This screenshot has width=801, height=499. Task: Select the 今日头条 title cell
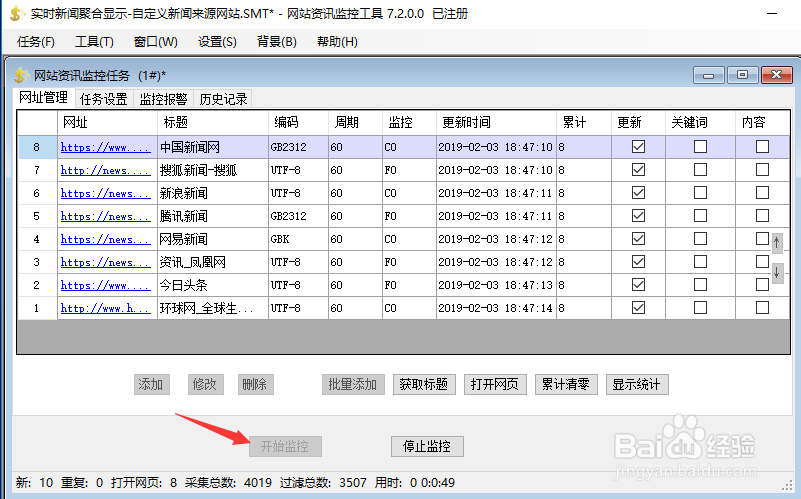213,285
